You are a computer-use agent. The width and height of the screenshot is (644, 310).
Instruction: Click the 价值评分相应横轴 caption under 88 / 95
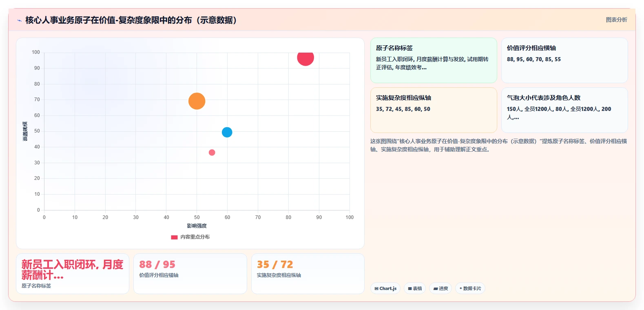tap(159, 275)
